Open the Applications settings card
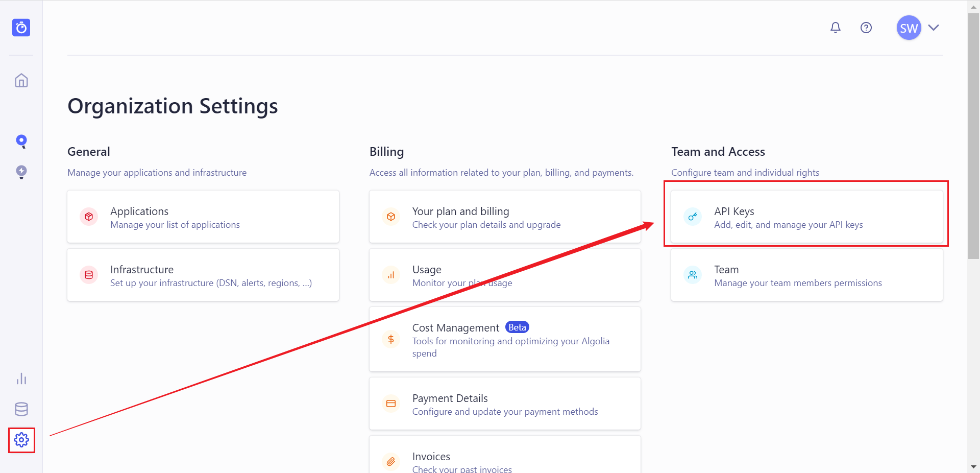Image resolution: width=980 pixels, height=473 pixels. pos(203,217)
